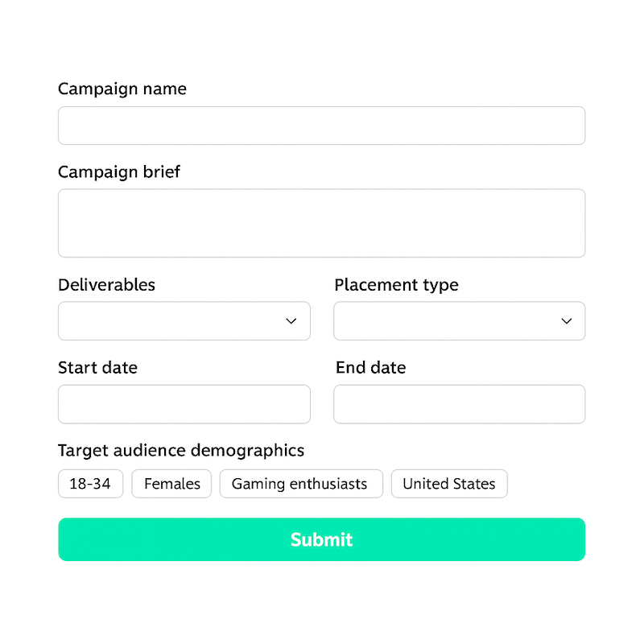Click the "Campaign name" label
Image resolution: width=644 pixels, height=644 pixels.
click(x=122, y=89)
